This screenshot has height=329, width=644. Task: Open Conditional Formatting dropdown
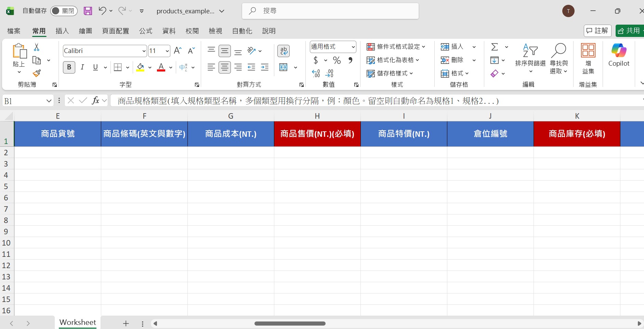click(396, 47)
